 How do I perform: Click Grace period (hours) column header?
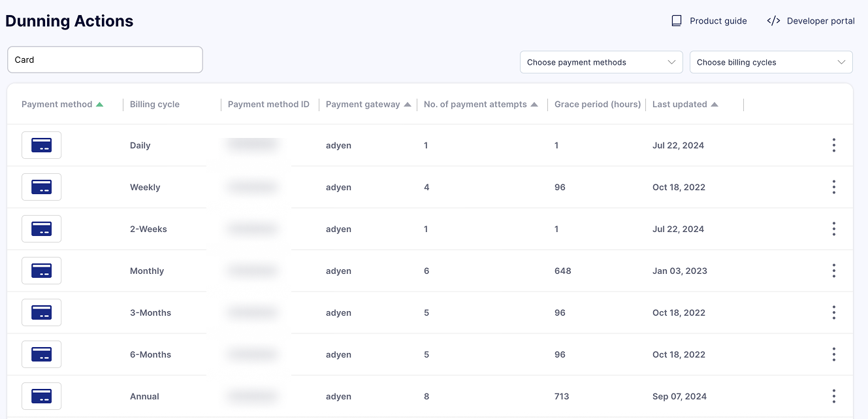pyautogui.click(x=598, y=104)
